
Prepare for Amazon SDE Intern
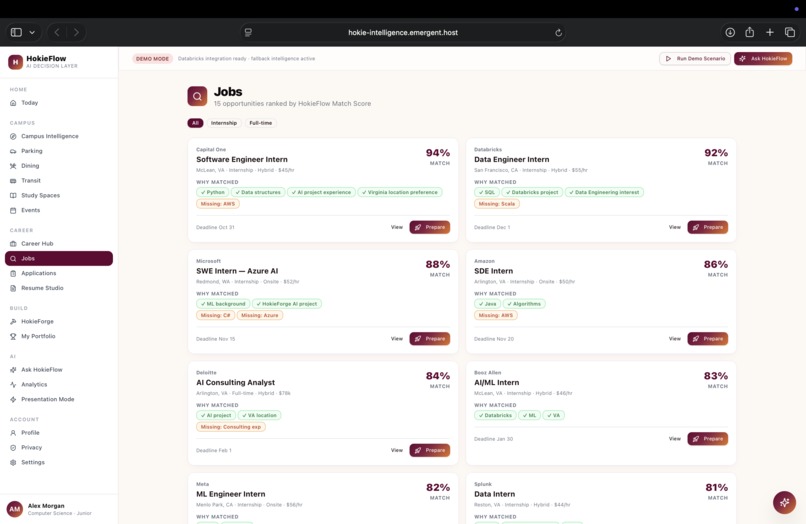pos(708,339)
